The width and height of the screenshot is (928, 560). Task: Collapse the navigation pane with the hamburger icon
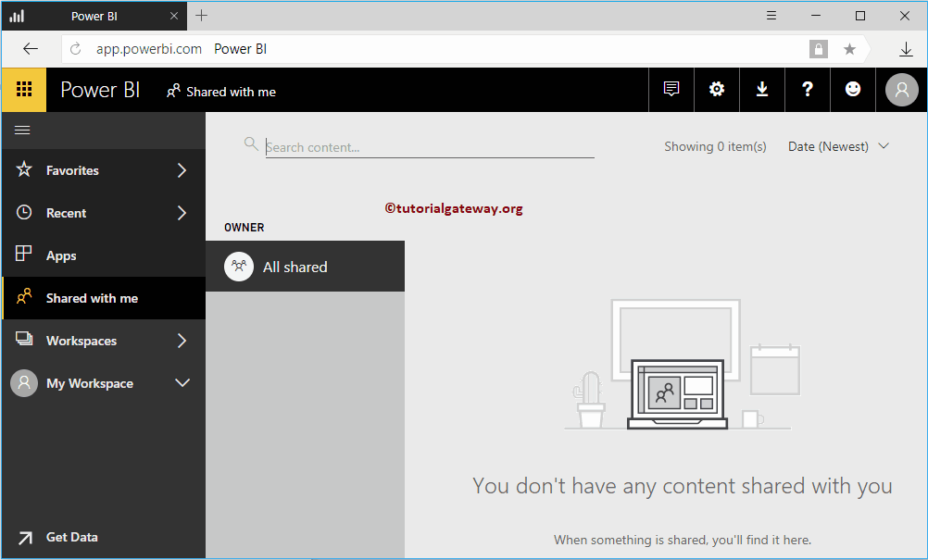(22, 130)
